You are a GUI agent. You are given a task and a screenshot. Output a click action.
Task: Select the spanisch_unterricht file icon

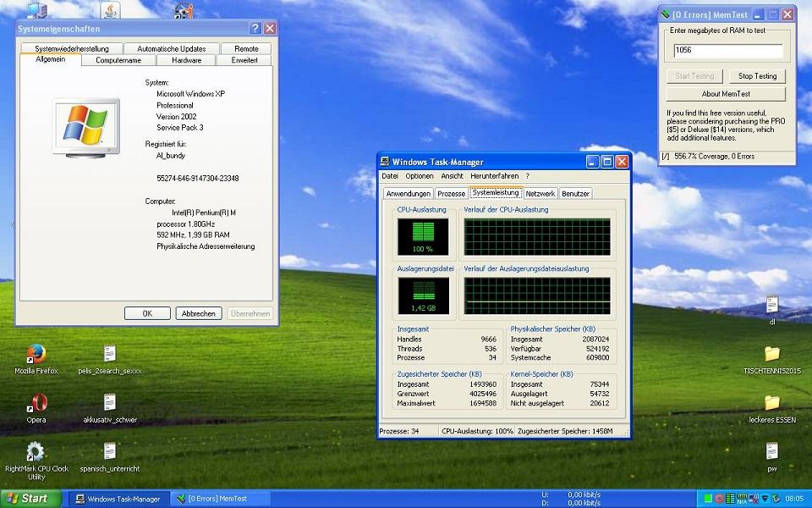coord(110,451)
